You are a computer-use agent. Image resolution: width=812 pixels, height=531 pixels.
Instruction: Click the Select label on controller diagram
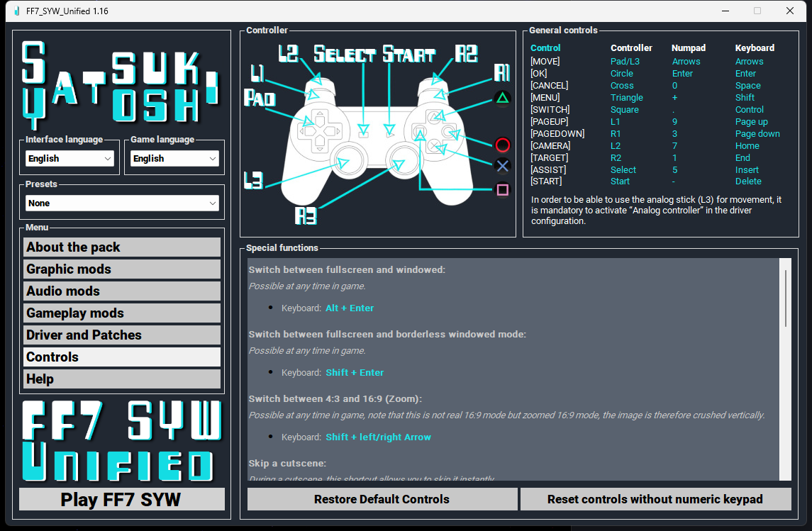point(345,54)
